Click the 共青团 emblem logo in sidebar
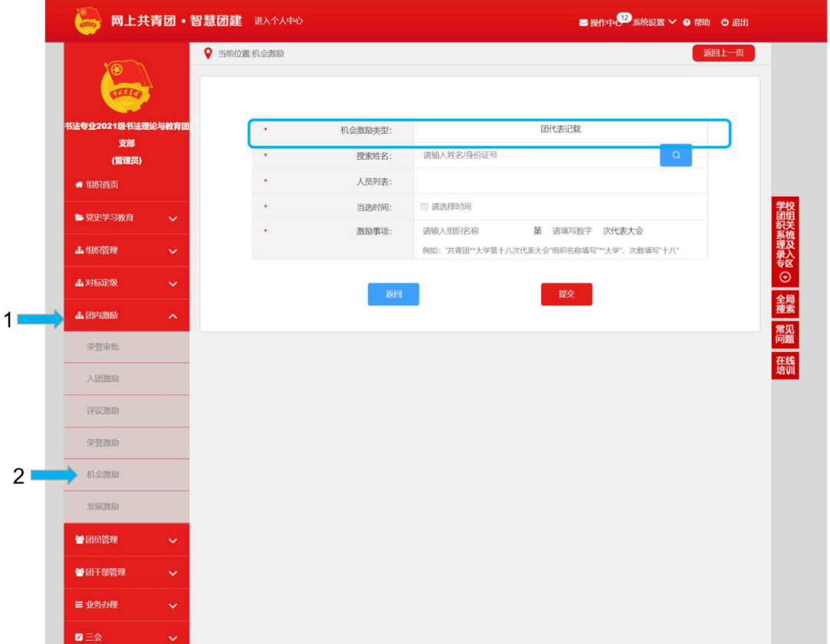 coord(126,85)
